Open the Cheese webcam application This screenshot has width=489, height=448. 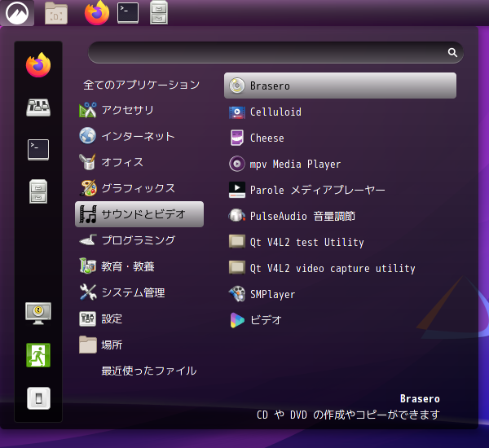pyautogui.click(x=340, y=138)
